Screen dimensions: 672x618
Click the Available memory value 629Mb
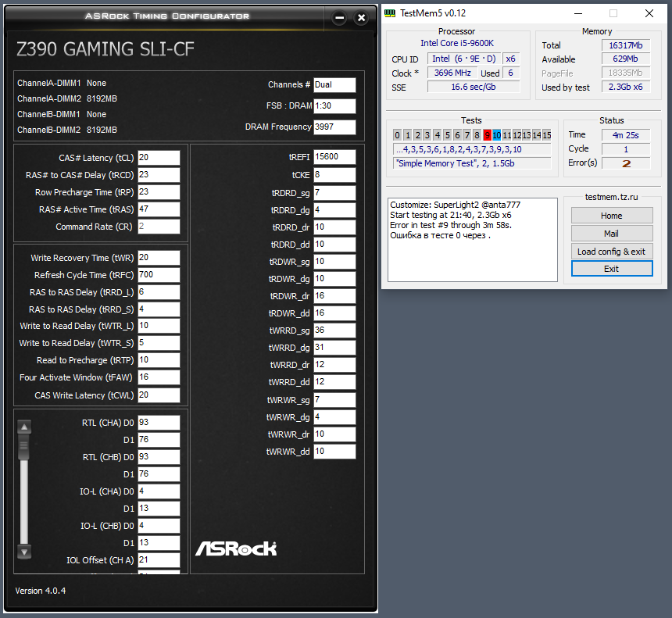pos(626,59)
